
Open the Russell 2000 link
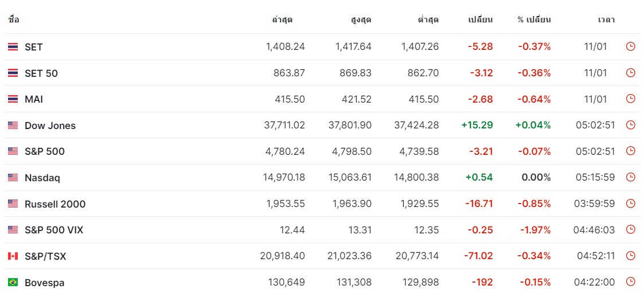pyautogui.click(x=54, y=204)
